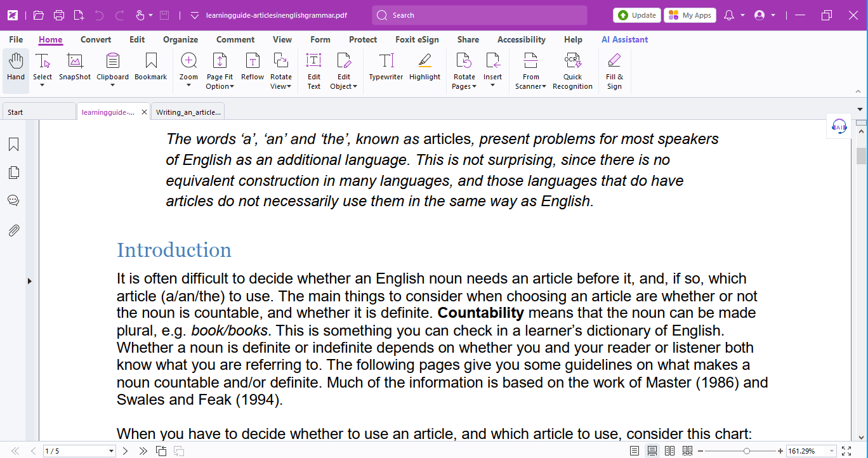The image size is (868, 458).
Task: Open the zoom percentage dropdown
Action: tap(832, 451)
